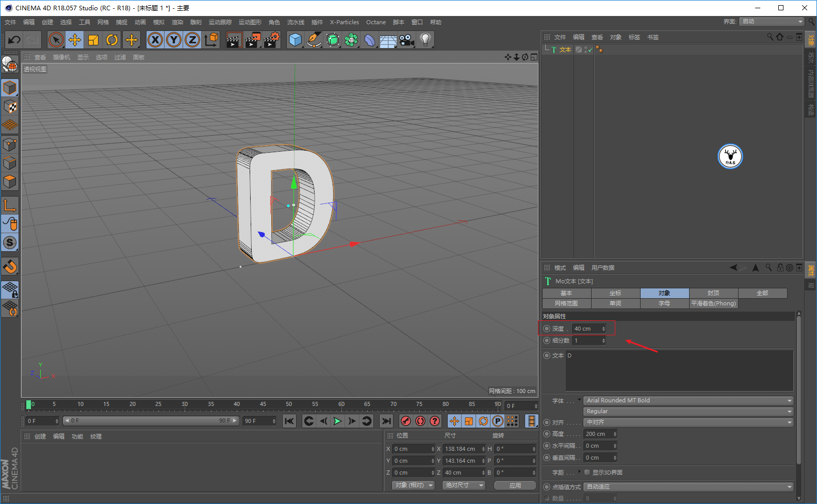Toggle the Enable Axis tool
The width and height of the screenshot is (817, 504).
tap(10, 205)
